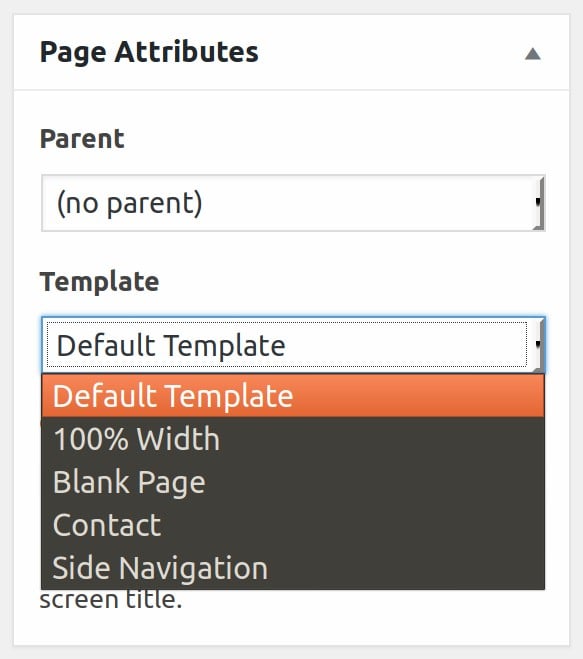Click the 'screen title.' help text

click(x=111, y=600)
